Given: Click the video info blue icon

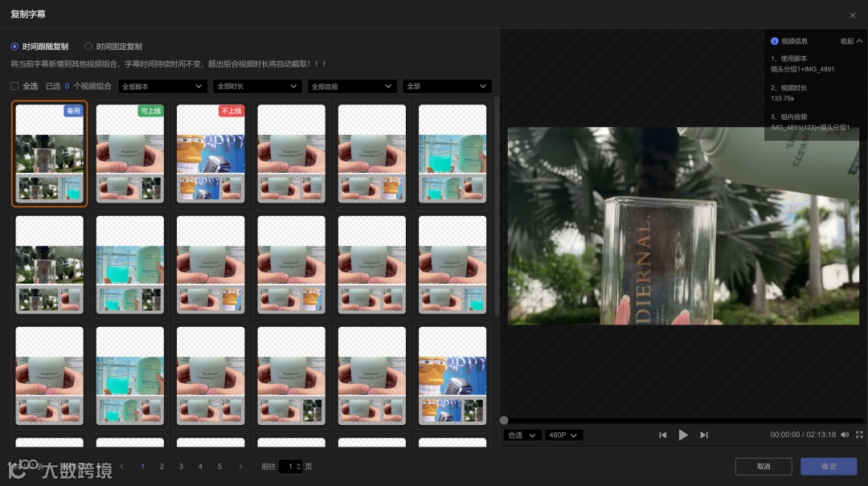Looking at the screenshot, I should point(775,41).
